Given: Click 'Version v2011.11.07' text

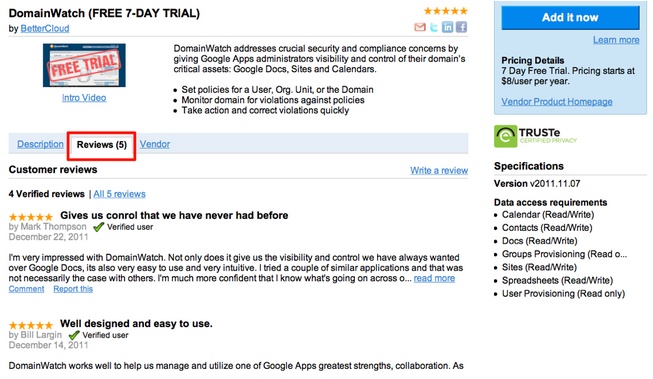Looking at the screenshot, I should [537, 184].
